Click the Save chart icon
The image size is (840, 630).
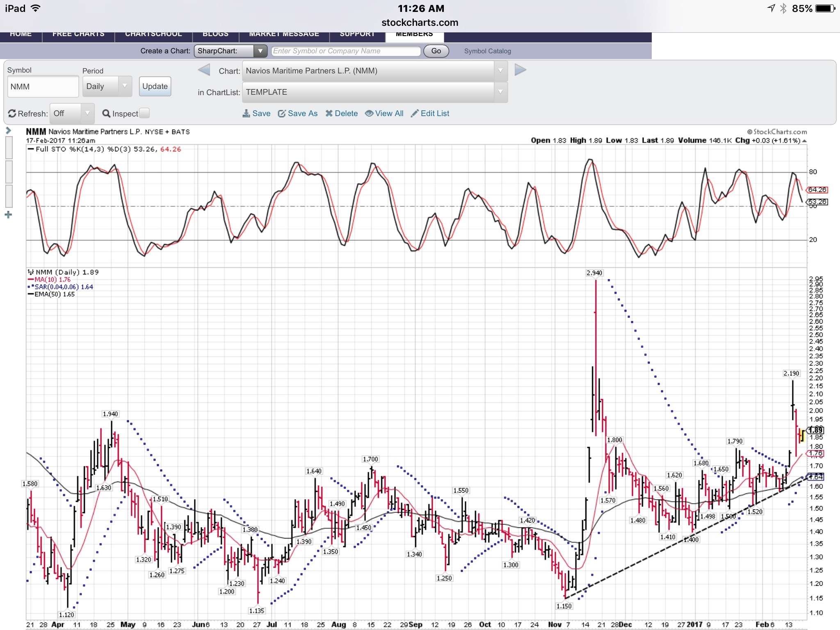pyautogui.click(x=246, y=114)
